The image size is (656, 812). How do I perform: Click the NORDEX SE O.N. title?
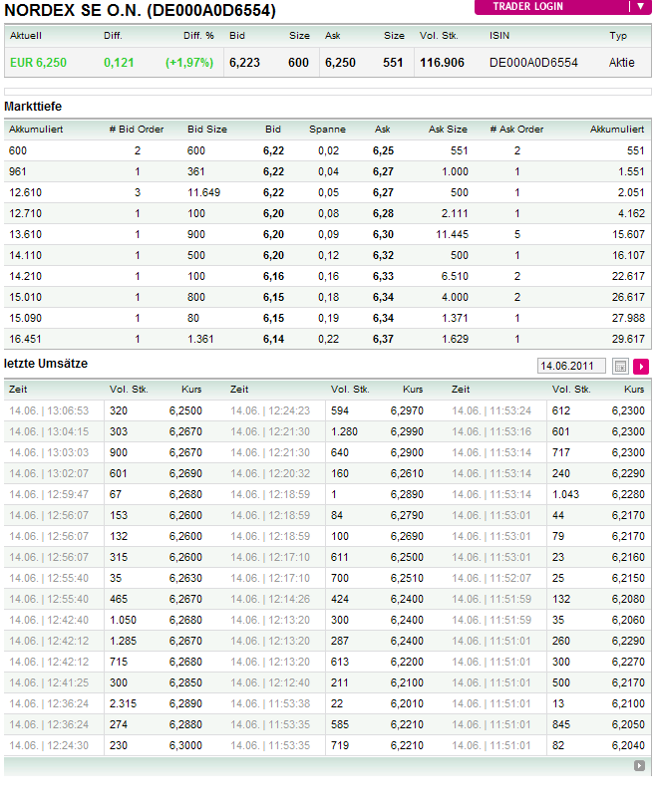tap(140, 11)
